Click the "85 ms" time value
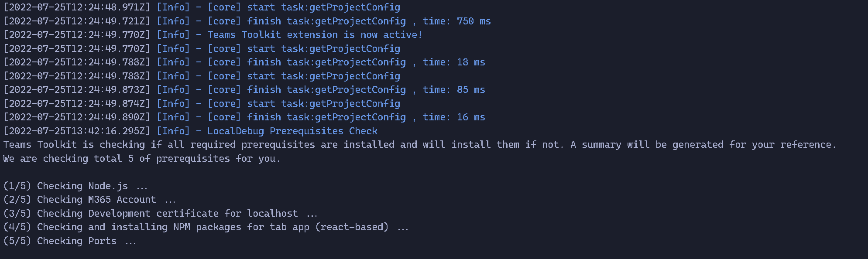 point(470,90)
